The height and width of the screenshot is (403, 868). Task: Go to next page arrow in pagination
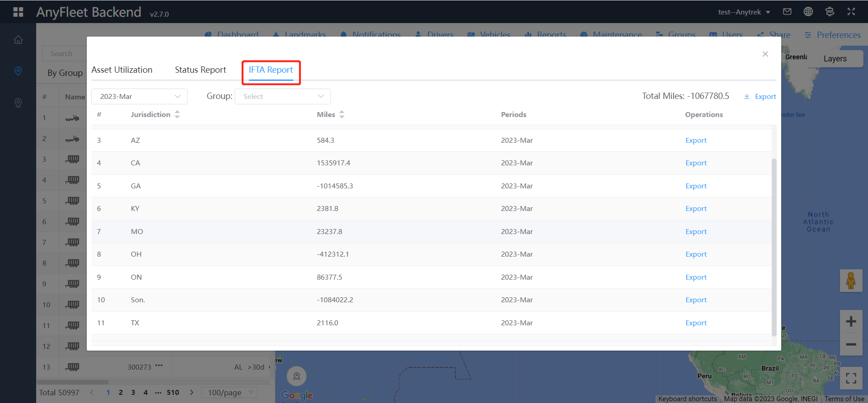coord(192,392)
